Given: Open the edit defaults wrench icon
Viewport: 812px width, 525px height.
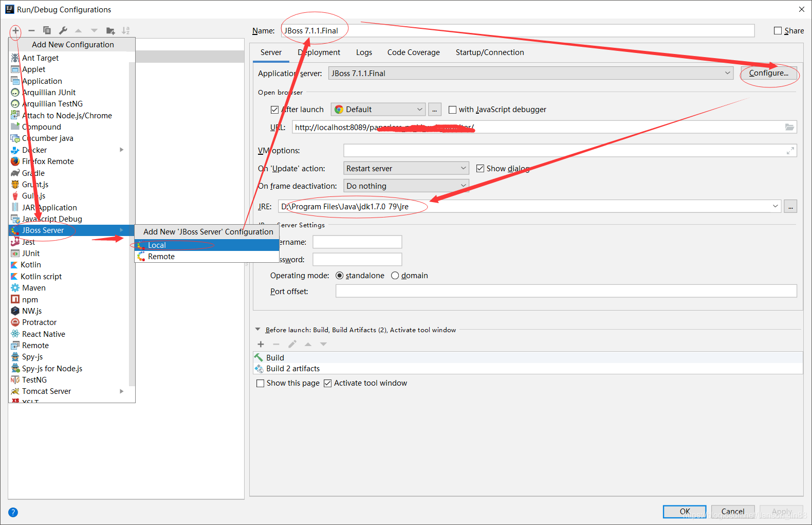Looking at the screenshot, I should coord(63,30).
